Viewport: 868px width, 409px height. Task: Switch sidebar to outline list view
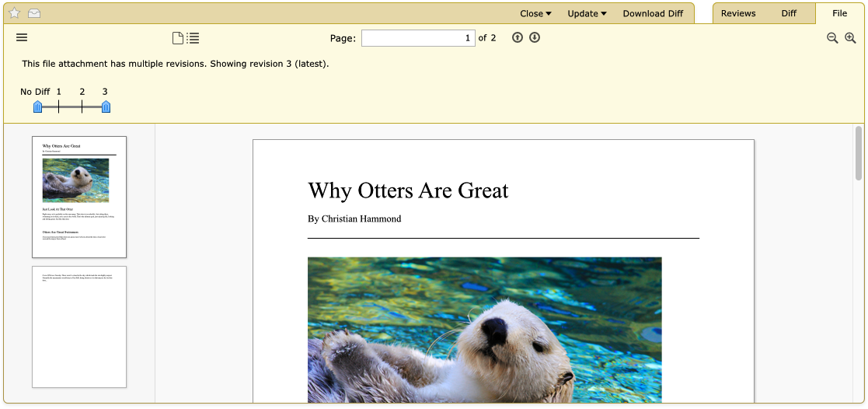[x=193, y=38]
